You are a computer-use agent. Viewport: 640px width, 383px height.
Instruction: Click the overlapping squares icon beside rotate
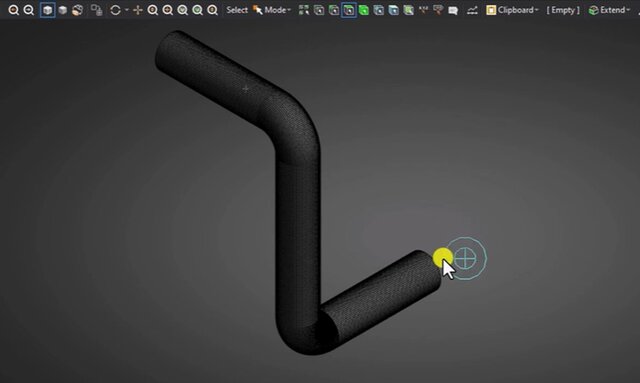96,10
